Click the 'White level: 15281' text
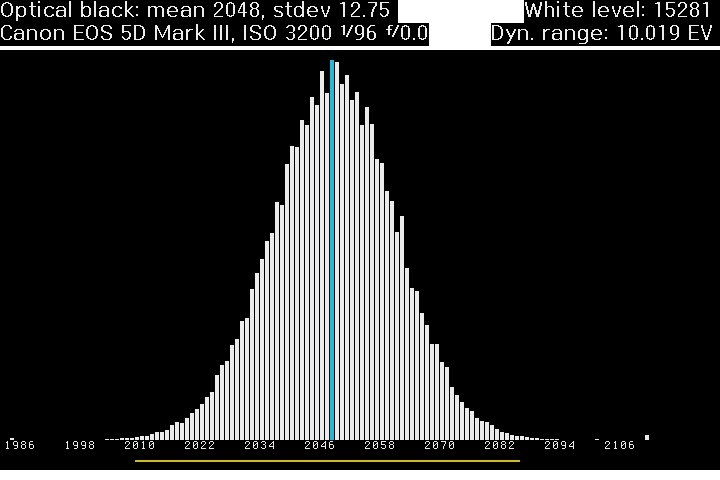The image size is (720, 480). (x=618, y=10)
